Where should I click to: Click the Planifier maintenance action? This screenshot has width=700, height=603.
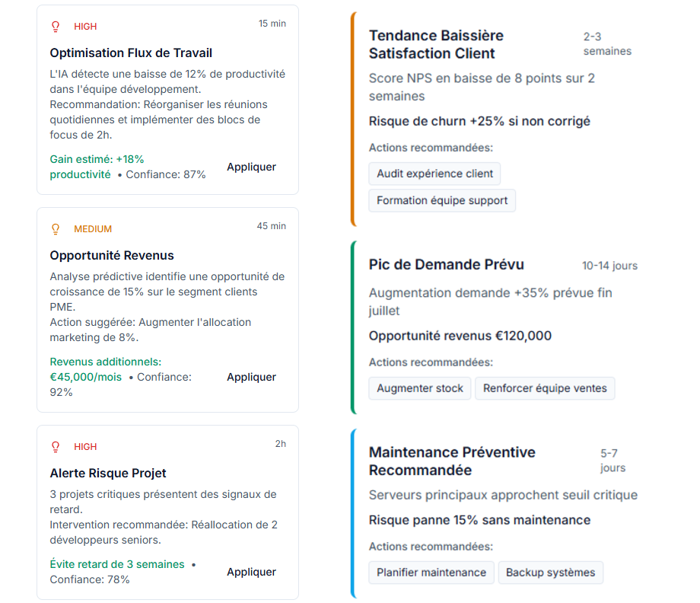pos(431,573)
